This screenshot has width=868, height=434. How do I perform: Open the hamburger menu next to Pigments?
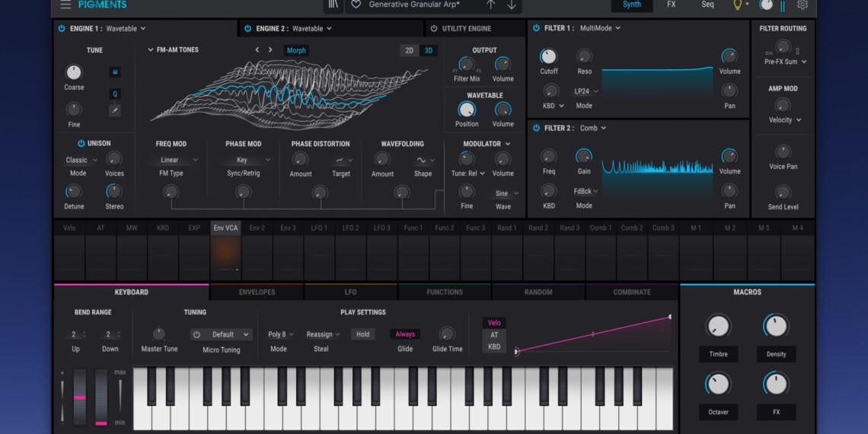click(x=65, y=5)
